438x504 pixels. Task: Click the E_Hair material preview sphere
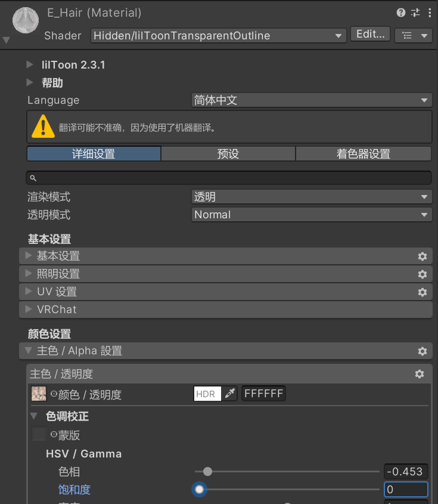pyautogui.click(x=25, y=21)
